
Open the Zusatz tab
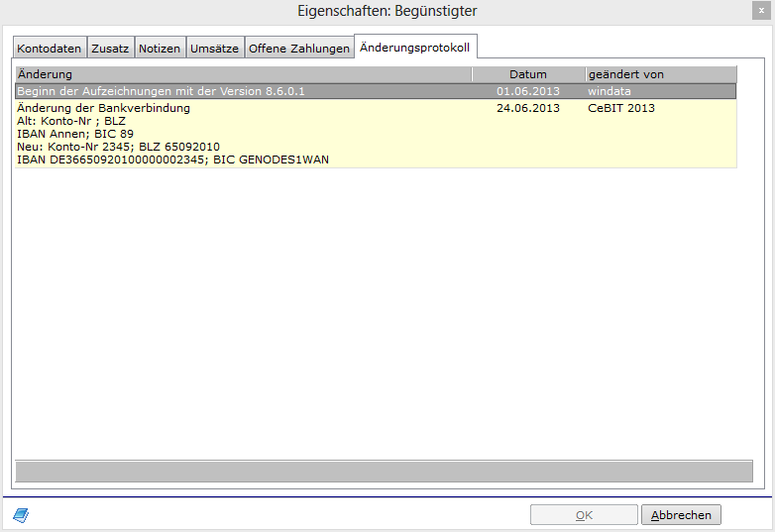[110, 49]
